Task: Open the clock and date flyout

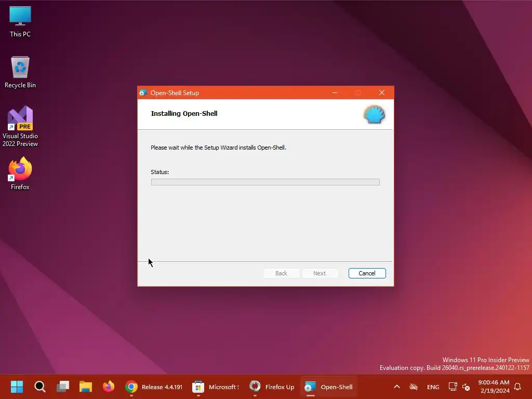Action: (494, 387)
